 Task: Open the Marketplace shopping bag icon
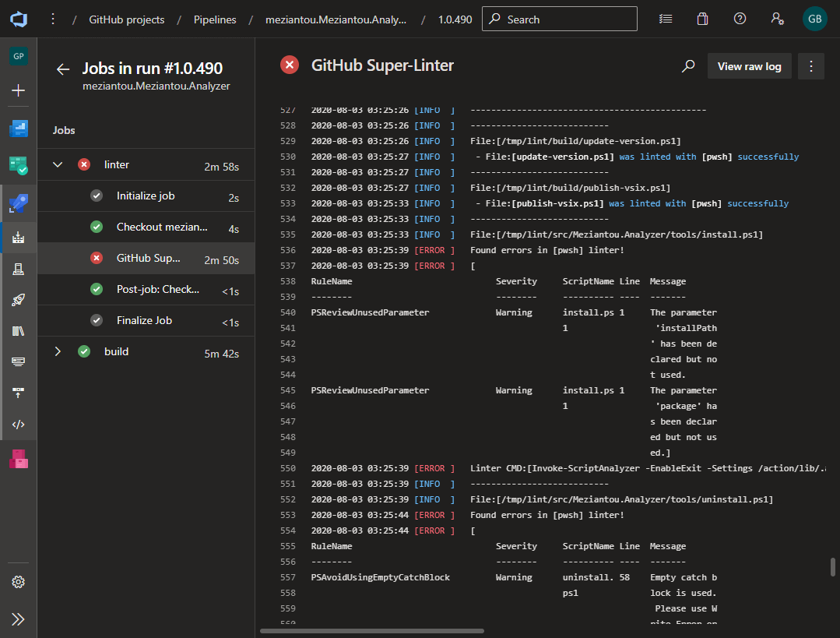702,19
